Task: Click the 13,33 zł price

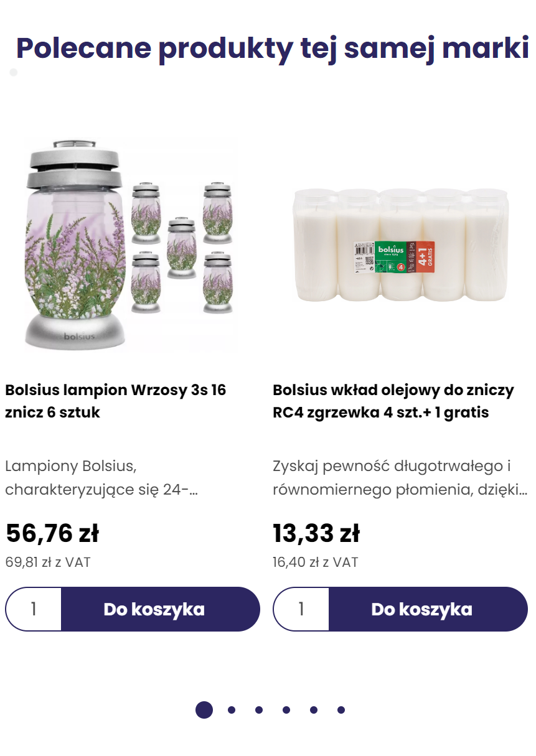Action: [x=316, y=533]
